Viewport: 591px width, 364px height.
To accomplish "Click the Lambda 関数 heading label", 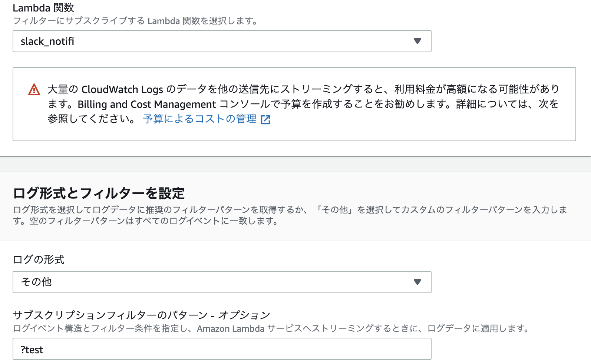I will 43,7.
